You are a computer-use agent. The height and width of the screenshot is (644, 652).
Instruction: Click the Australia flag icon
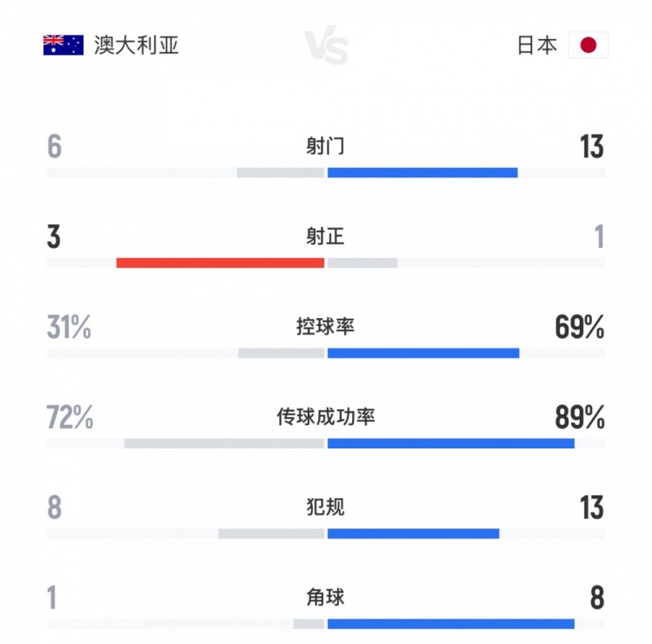click(63, 45)
